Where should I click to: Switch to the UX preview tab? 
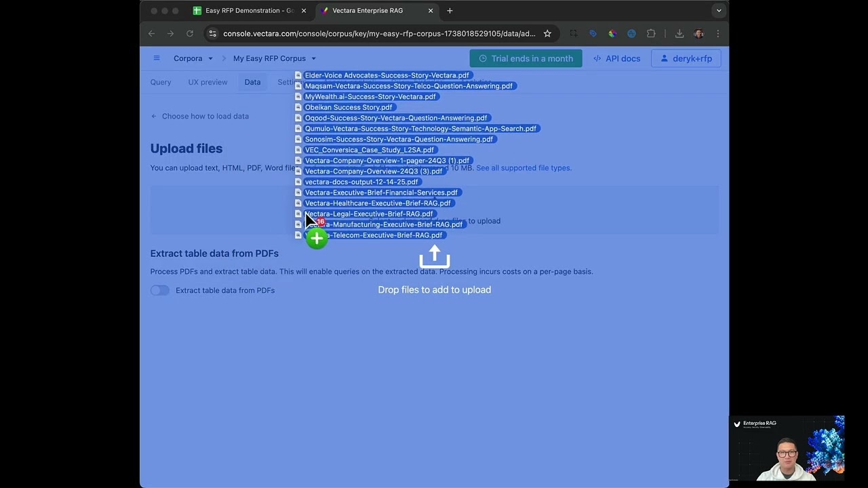click(x=208, y=82)
